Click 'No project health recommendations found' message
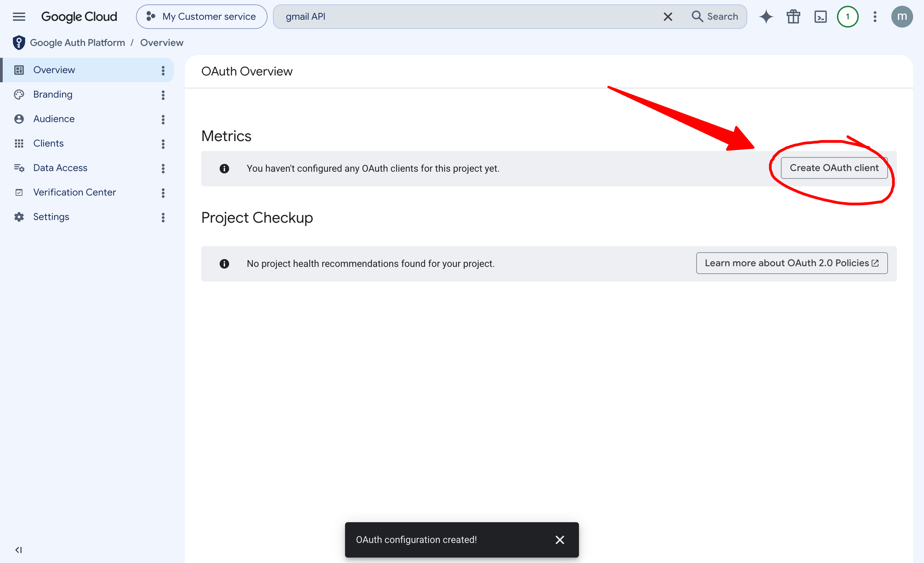The width and height of the screenshot is (924, 563). pyautogui.click(x=371, y=264)
